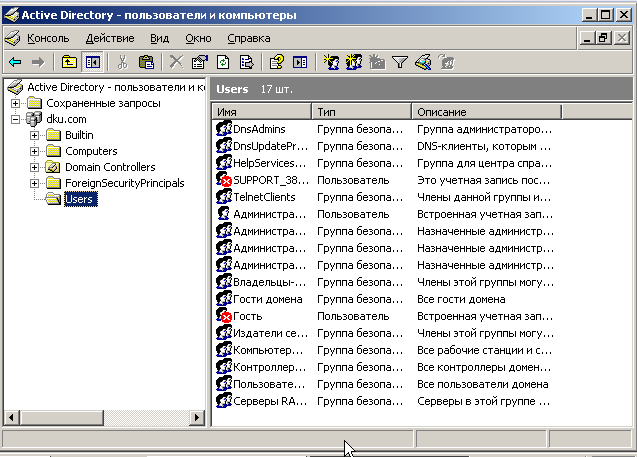Expand the Builtin container
Viewport: 637px width, 457px height.
tap(35, 135)
